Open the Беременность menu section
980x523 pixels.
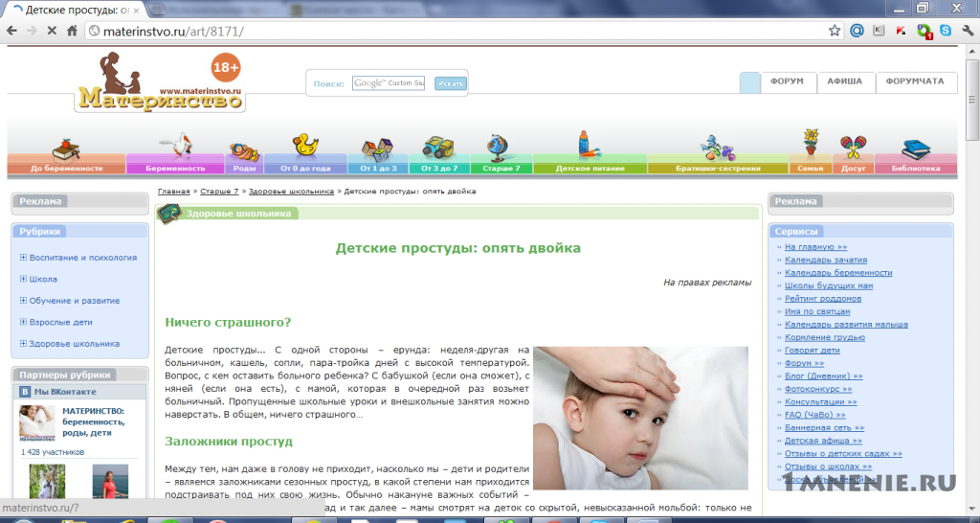tap(176, 169)
